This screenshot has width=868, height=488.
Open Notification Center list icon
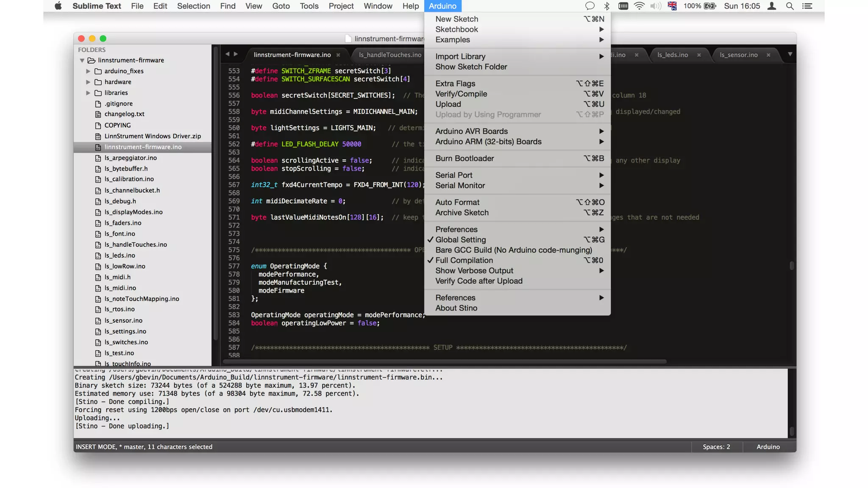tap(807, 6)
